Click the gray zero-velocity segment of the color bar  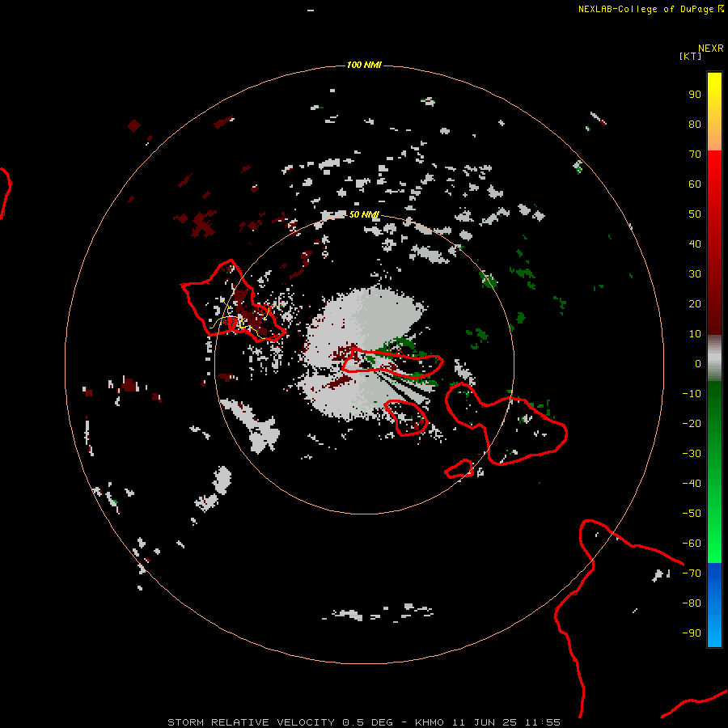click(x=714, y=358)
